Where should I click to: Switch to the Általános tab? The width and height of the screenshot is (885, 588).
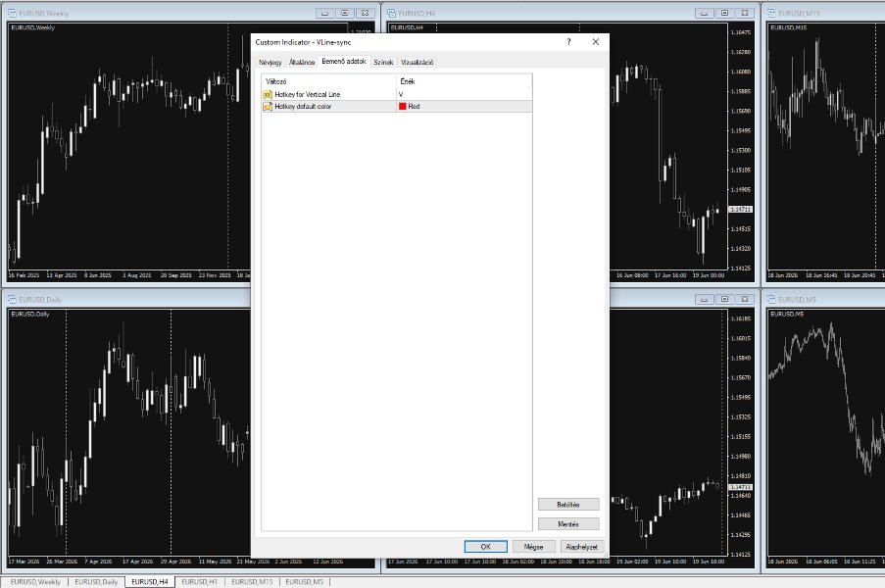tap(302, 62)
